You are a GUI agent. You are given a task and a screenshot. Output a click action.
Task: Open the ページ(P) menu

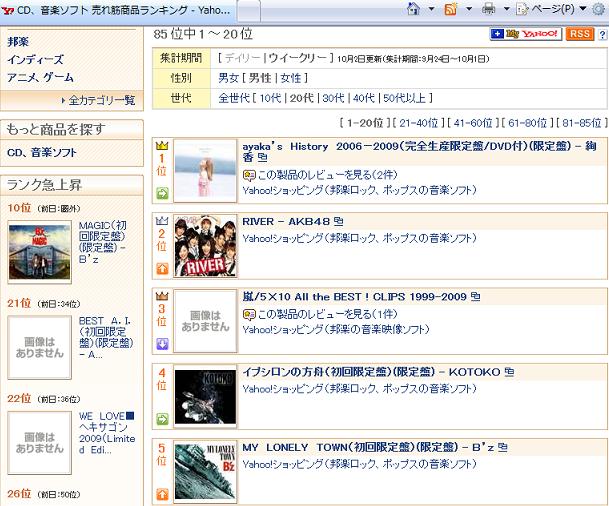[551, 9]
